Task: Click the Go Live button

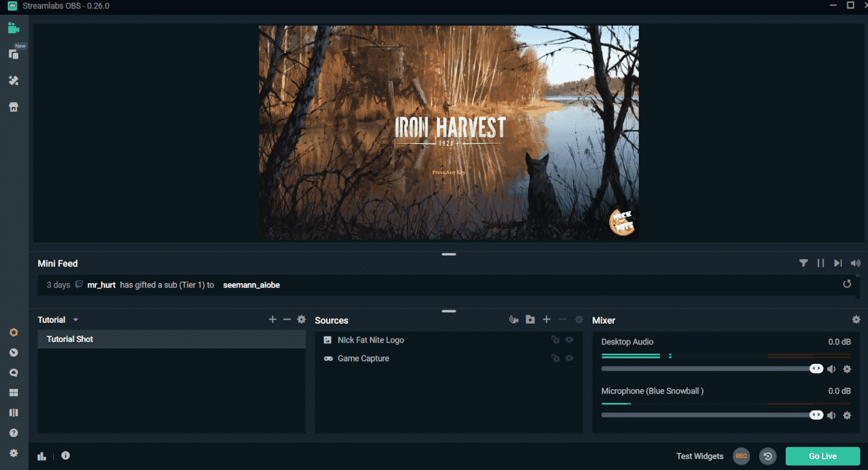Action: tap(823, 456)
